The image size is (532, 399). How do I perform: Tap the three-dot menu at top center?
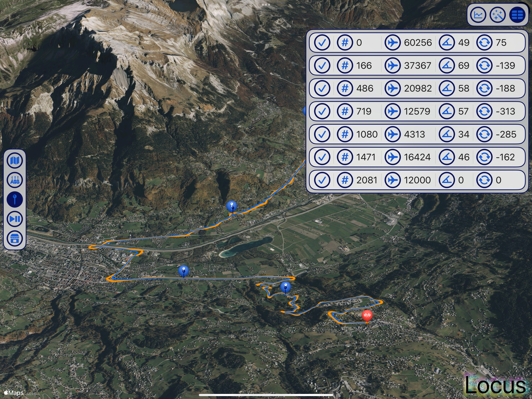(x=266, y=4)
